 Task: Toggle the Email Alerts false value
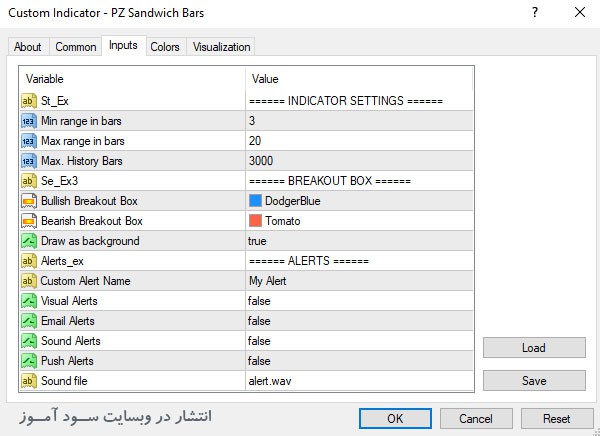(x=259, y=321)
